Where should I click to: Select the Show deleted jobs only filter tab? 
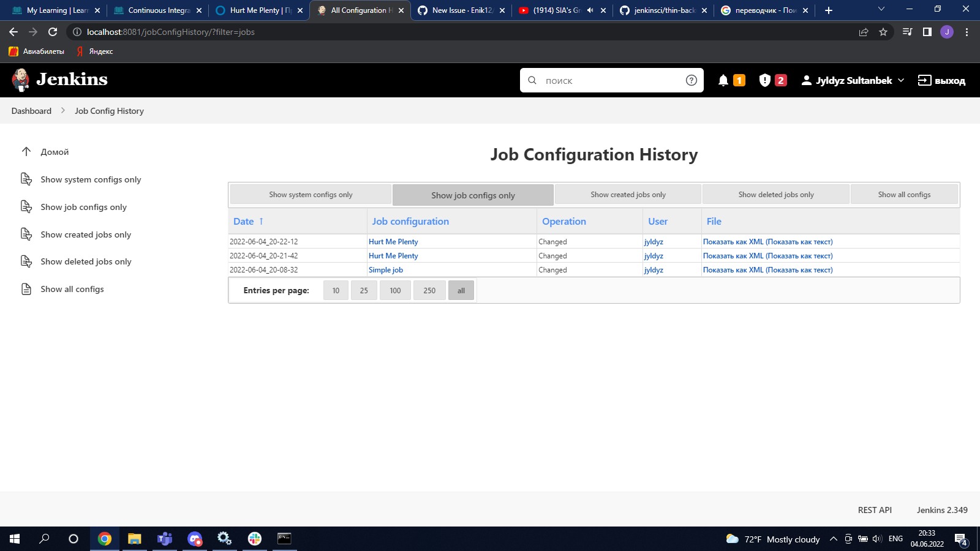click(x=776, y=194)
